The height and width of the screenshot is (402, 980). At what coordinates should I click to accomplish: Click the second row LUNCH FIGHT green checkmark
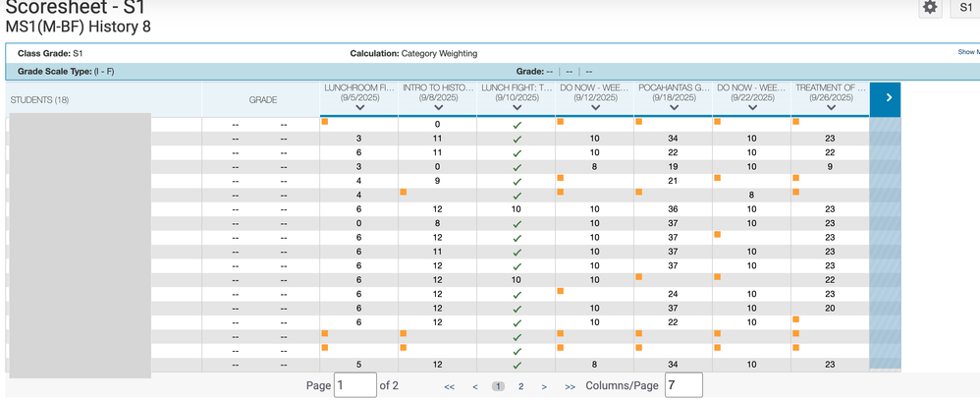(x=517, y=140)
